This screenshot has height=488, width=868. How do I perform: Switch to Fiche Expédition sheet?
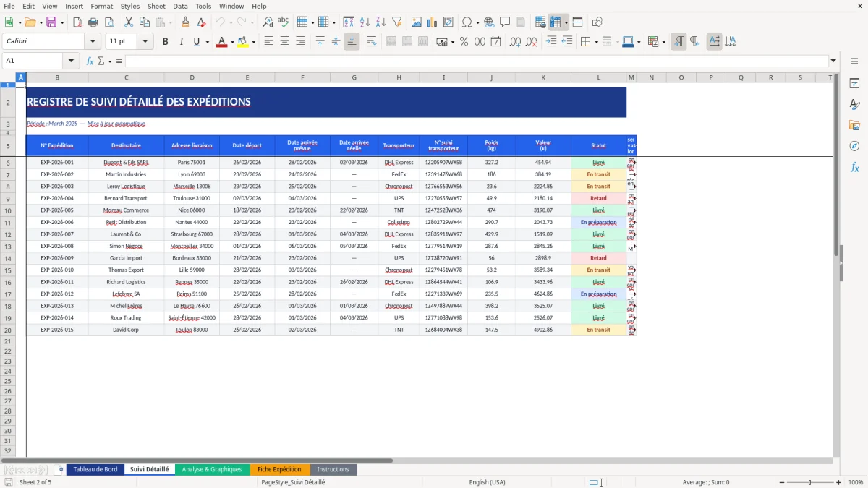pos(279,470)
